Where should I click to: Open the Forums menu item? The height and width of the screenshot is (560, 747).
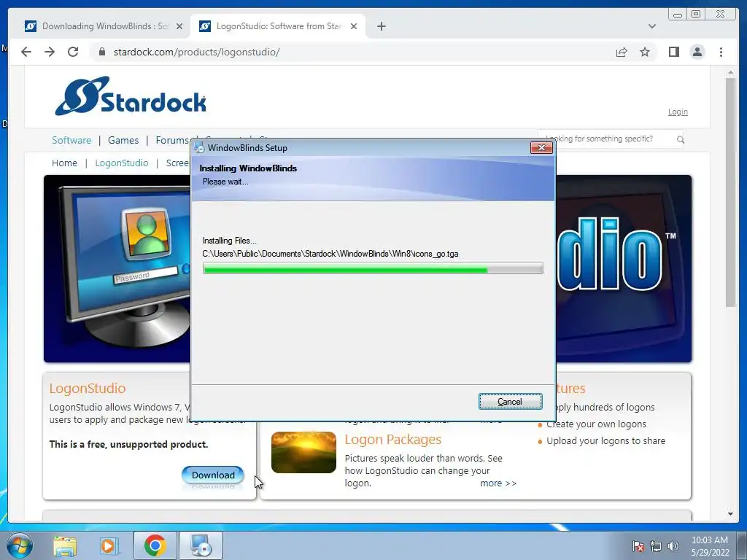[172, 140]
